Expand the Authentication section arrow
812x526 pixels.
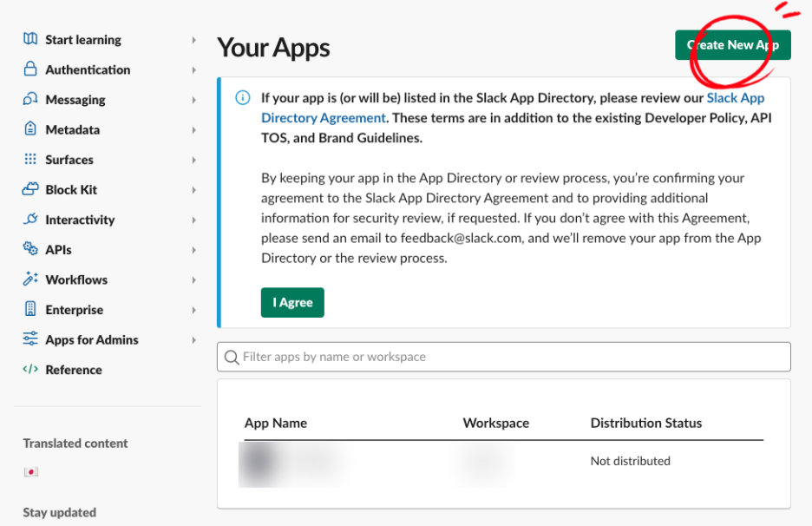pyautogui.click(x=193, y=70)
